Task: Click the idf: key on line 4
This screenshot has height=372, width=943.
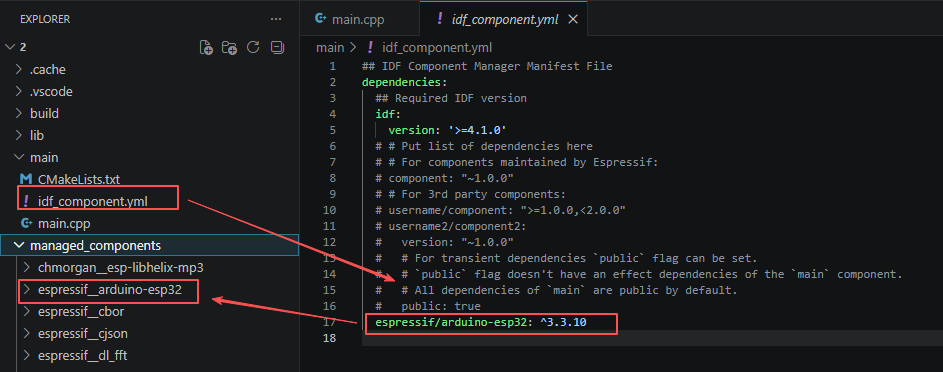Action: coord(388,114)
